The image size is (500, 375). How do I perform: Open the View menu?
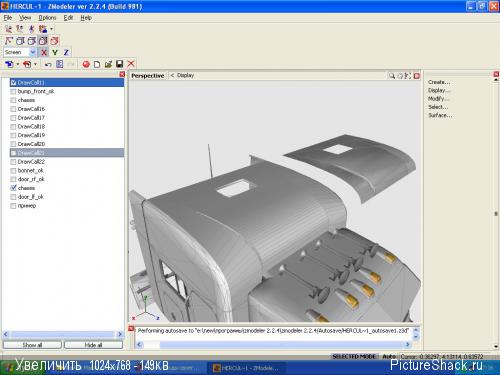pos(25,18)
